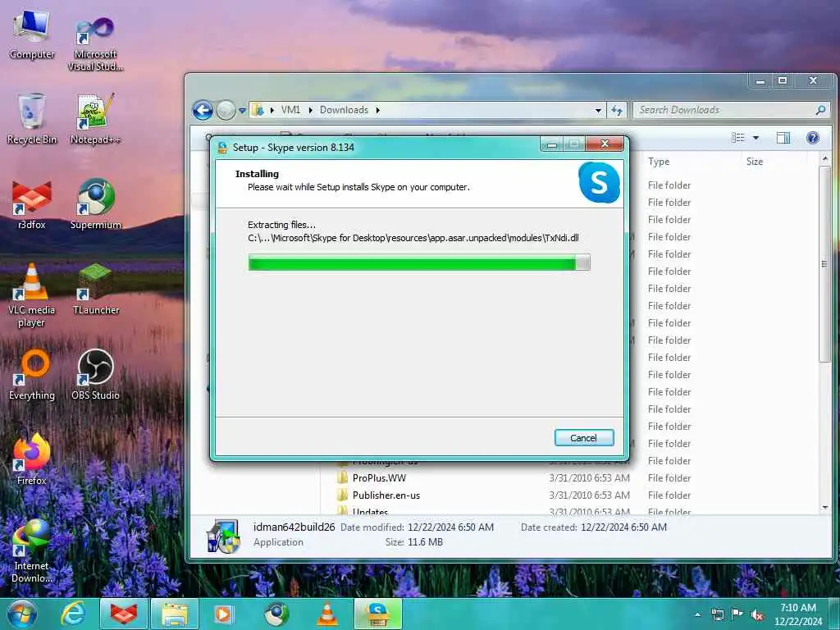Expand the Downloads breadcrumb arrow
This screenshot has height=630, width=840.
click(377, 111)
